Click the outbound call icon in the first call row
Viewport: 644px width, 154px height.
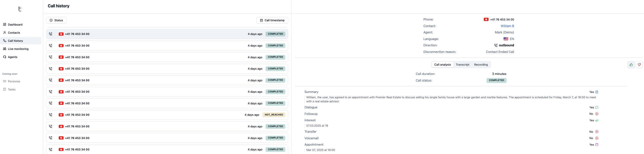click(51, 34)
